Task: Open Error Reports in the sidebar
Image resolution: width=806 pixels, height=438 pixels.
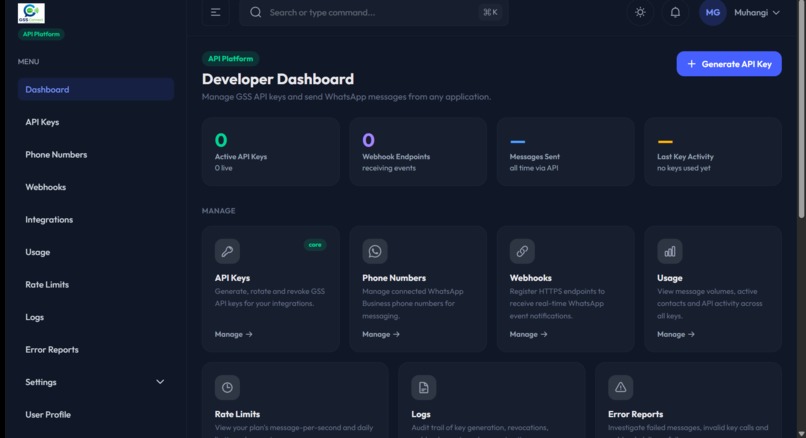Action: click(x=96, y=350)
